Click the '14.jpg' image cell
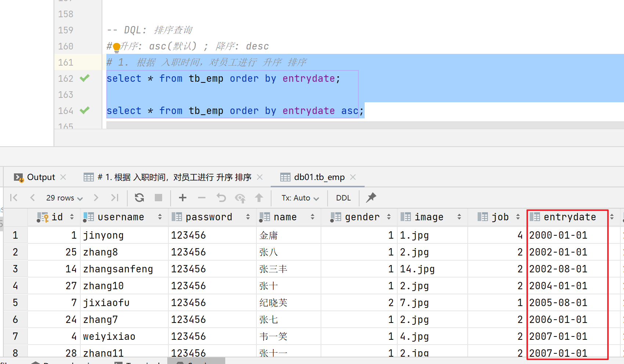 432,269
